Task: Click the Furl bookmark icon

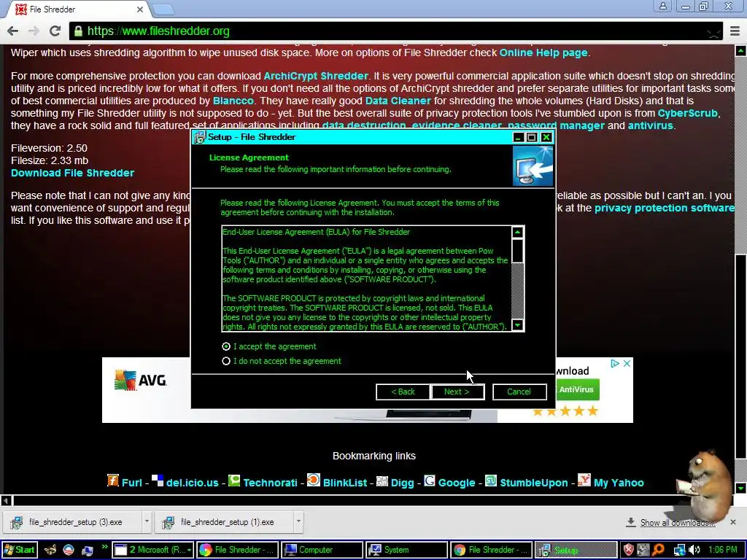Action: [113, 480]
